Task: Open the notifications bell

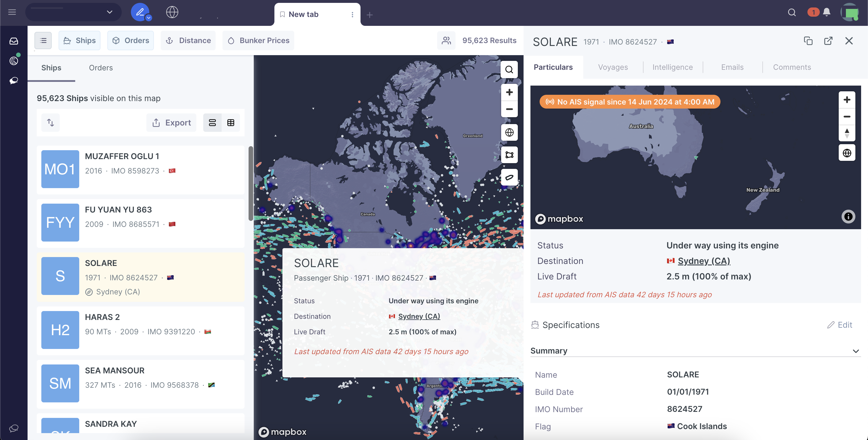Action: pos(827,12)
